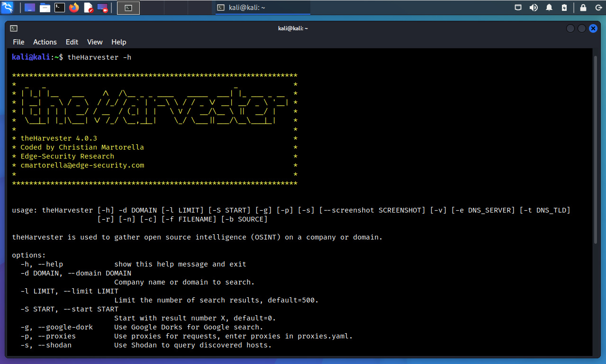
Task: Select the kali@kali taskbar window button
Action: [262, 8]
